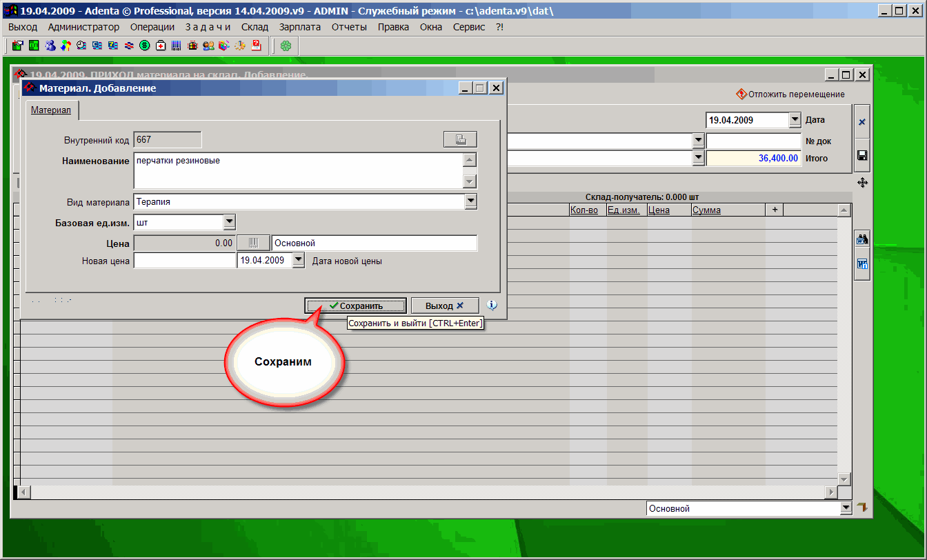Image resolution: width=927 pixels, height=560 pixels.
Task: Click the barcode button next to Цена
Action: coord(254,243)
